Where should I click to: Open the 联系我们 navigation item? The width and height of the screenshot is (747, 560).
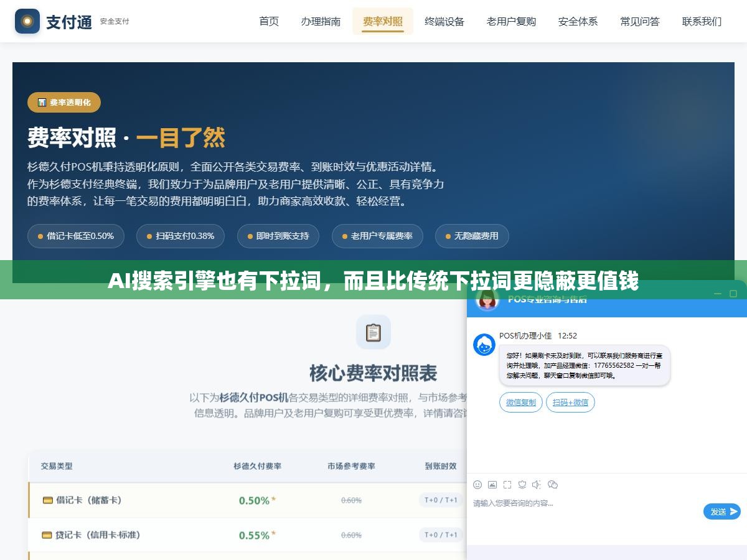(x=702, y=21)
